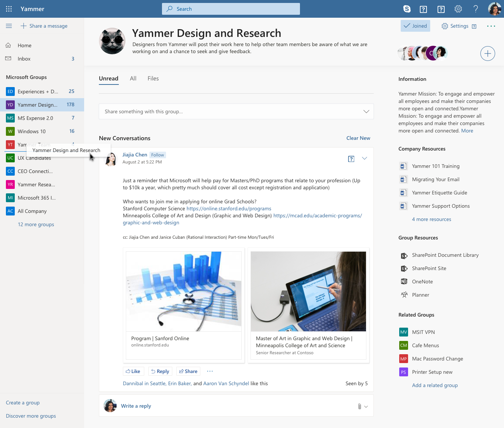Open post actions ellipsis menu
This screenshot has width=504, height=428.
tap(210, 371)
